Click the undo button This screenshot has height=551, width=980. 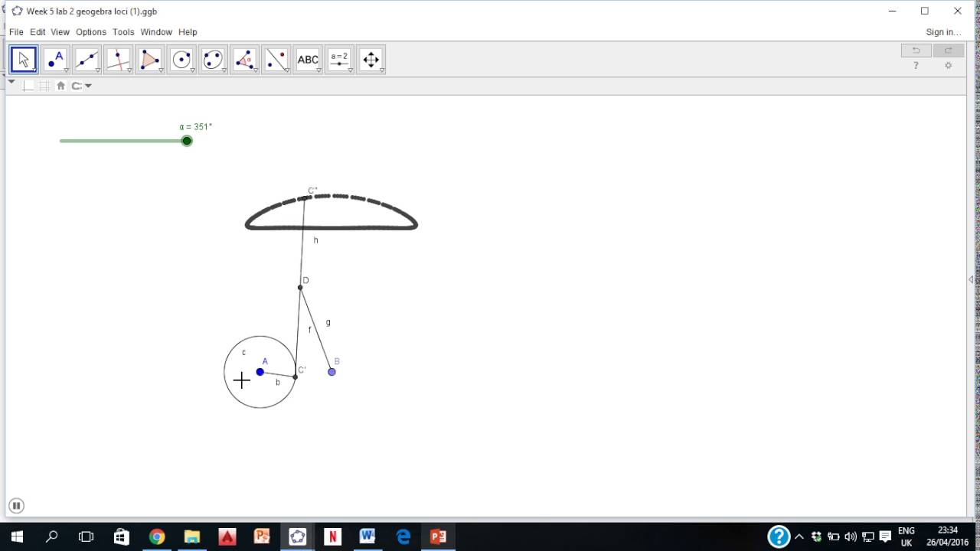(x=916, y=51)
